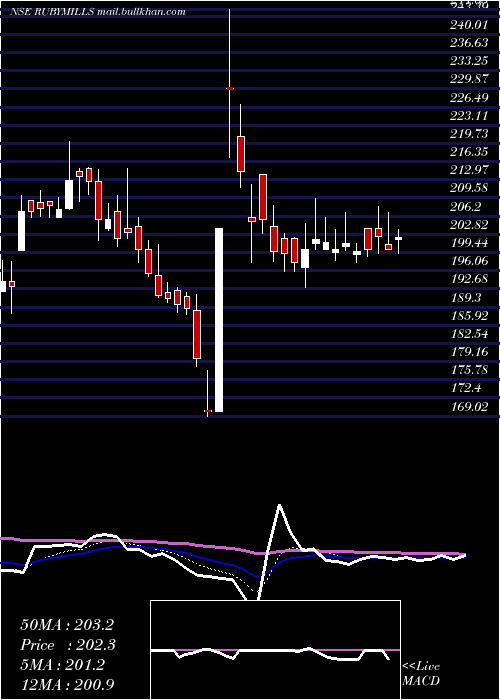Image resolution: width=500 pixels, height=700 pixels.
Task: Select the 185.92 price axis label
Action: click(x=469, y=316)
